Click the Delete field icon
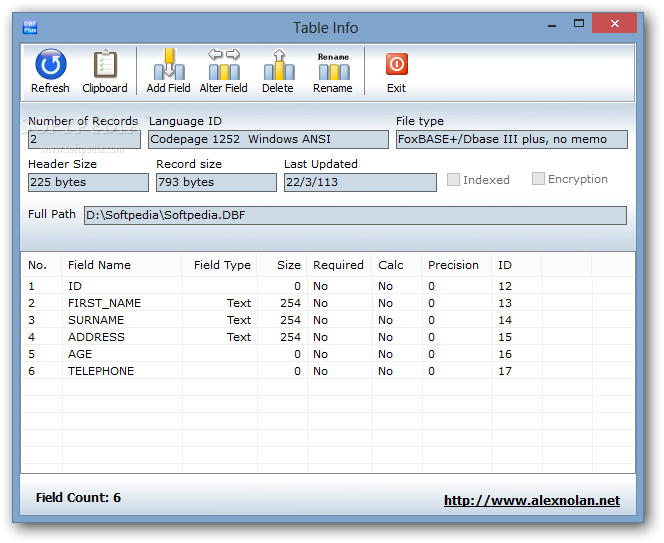The image size is (664, 543). point(278,64)
